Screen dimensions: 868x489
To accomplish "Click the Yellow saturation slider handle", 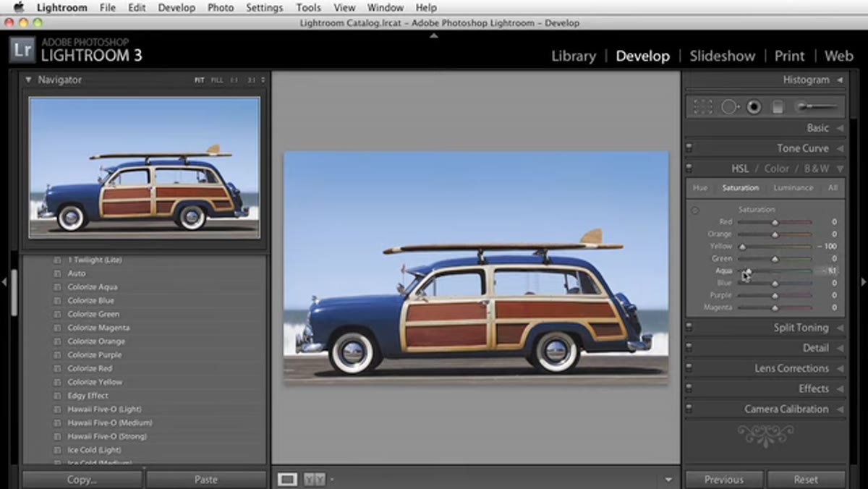I will point(742,247).
